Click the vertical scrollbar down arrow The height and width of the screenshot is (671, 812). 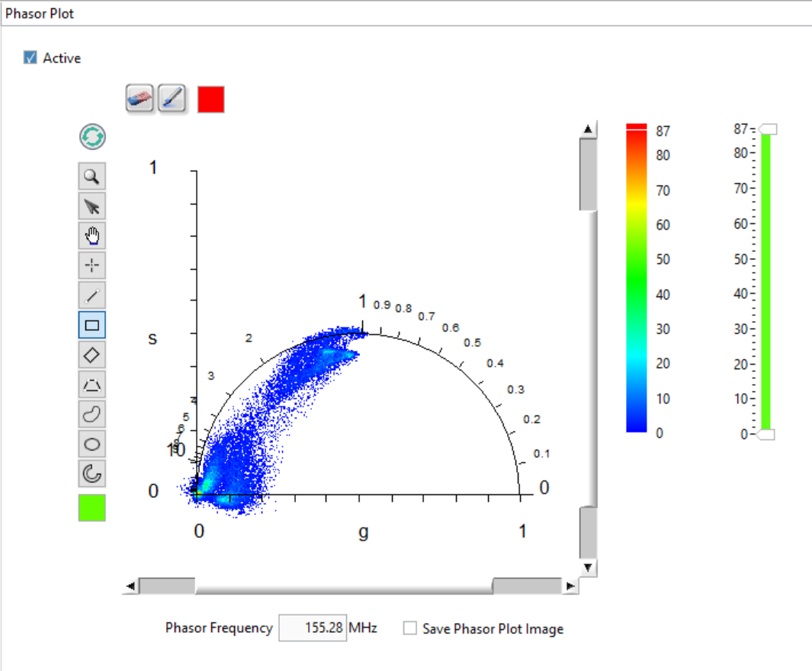point(588,567)
